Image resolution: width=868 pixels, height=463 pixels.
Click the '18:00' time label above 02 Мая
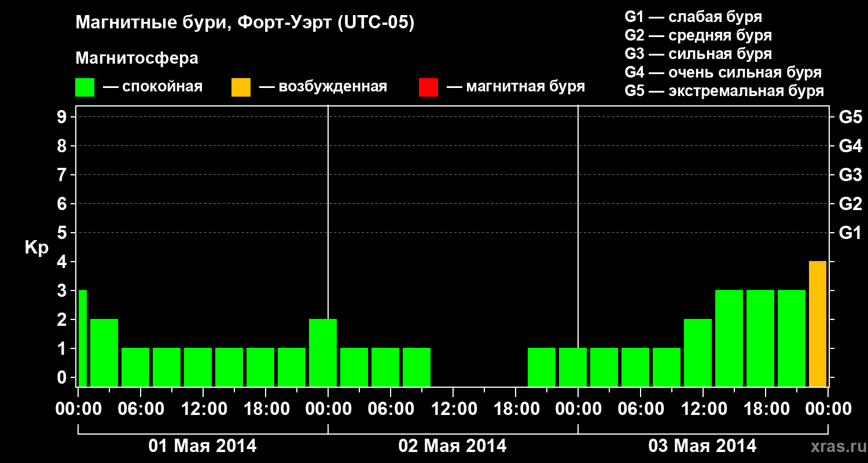[517, 409]
